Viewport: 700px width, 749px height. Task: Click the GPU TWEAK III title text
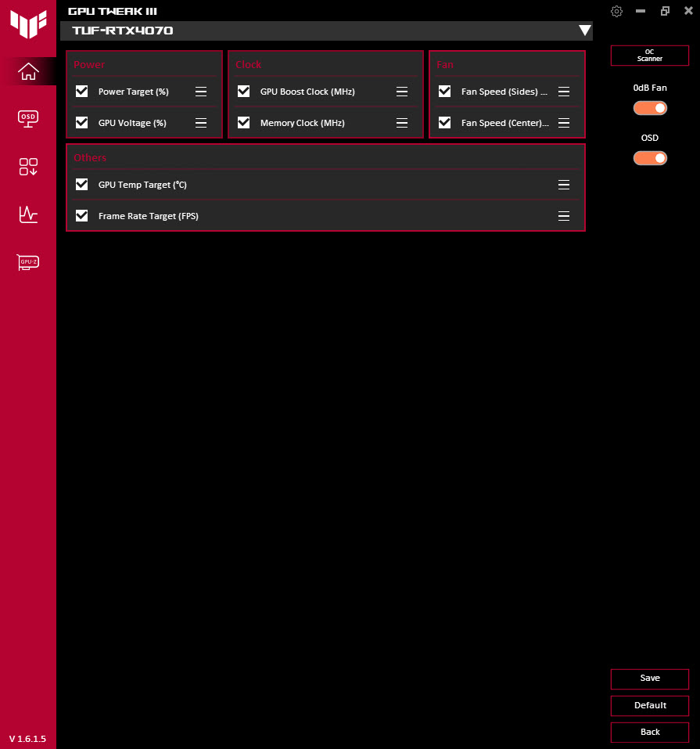(x=112, y=11)
